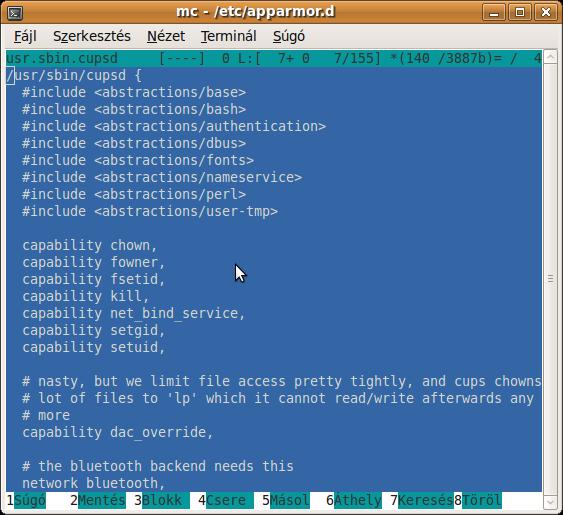The height and width of the screenshot is (515, 563).
Task: Click the terminal icon in title bar
Action: (x=15, y=13)
